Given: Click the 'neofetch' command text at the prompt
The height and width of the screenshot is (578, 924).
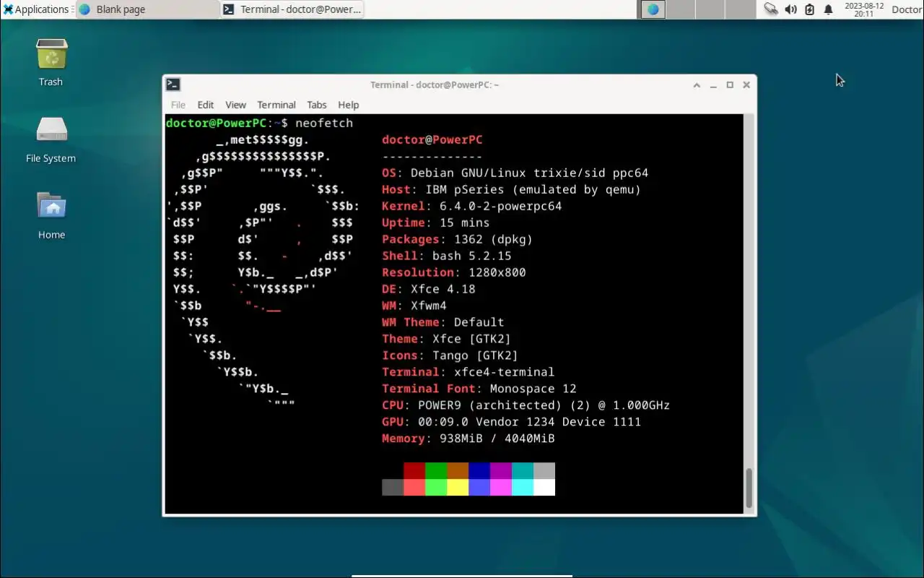Looking at the screenshot, I should 324,123.
